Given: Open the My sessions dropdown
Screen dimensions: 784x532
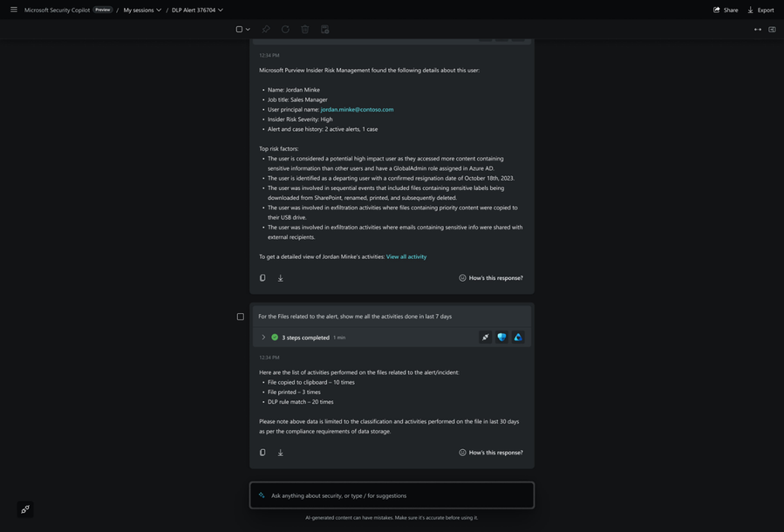Looking at the screenshot, I should (x=142, y=10).
